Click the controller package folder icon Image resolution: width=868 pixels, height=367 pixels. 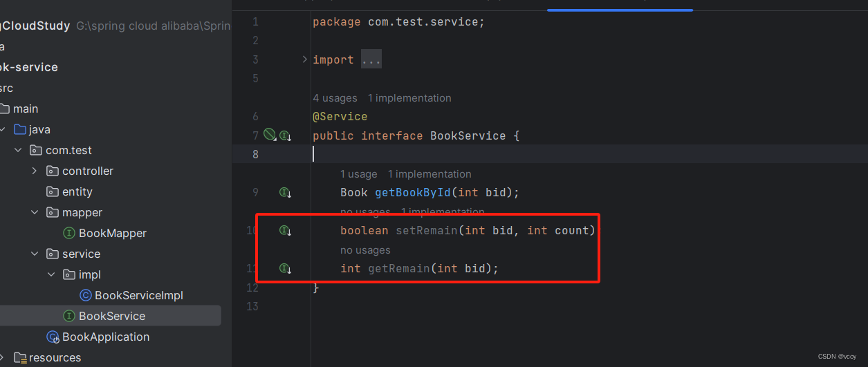(53, 171)
